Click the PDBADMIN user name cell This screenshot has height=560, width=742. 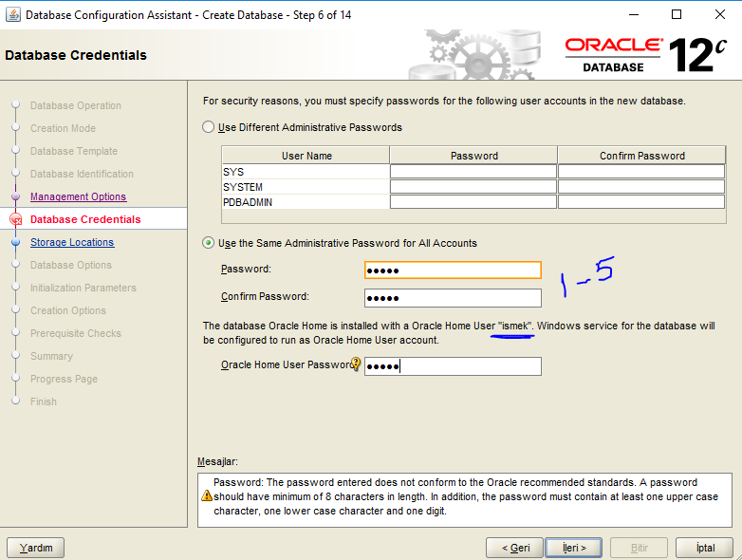click(306, 201)
